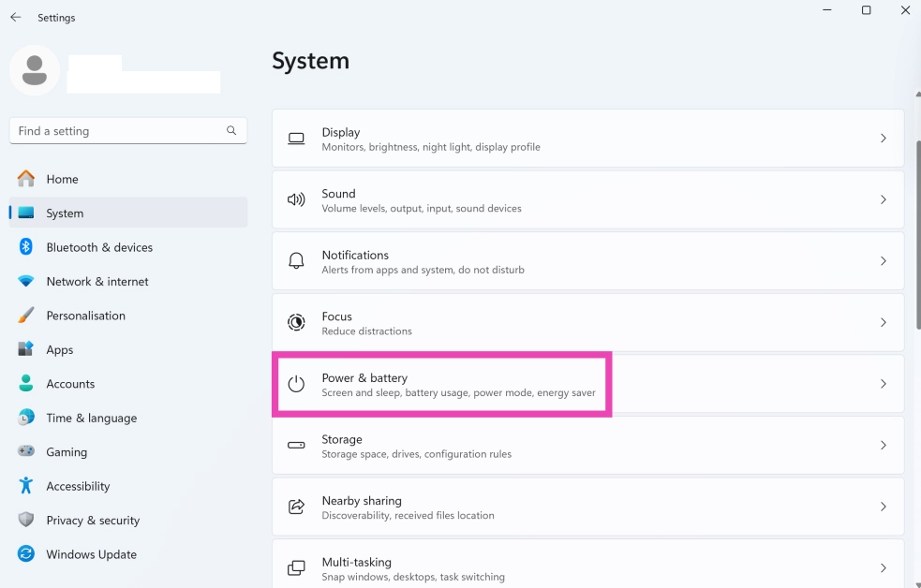Open Windows Update settings page
Screen dimensions: 921x588
click(x=91, y=554)
